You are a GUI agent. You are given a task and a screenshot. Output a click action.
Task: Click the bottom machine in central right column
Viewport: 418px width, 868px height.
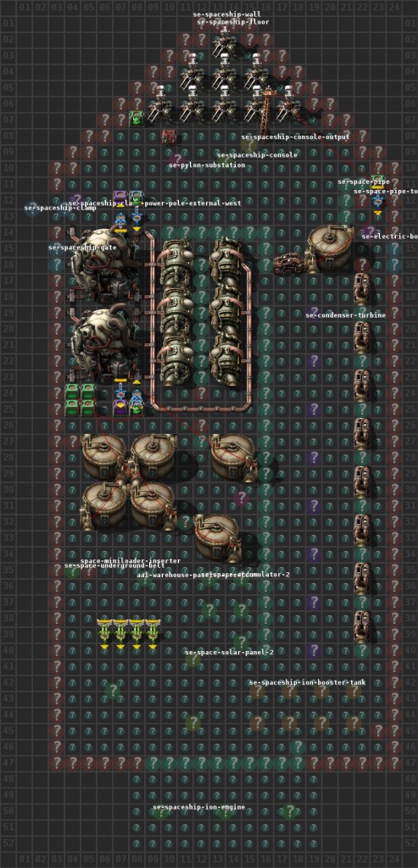226,362
